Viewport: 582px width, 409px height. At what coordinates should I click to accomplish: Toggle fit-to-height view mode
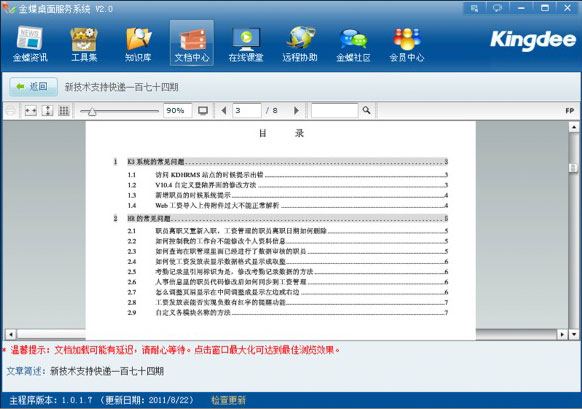point(47,111)
